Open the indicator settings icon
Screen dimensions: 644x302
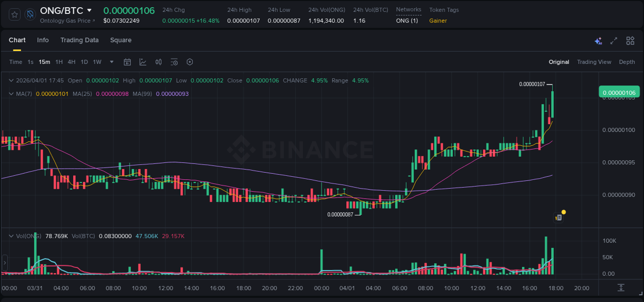point(174,62)
